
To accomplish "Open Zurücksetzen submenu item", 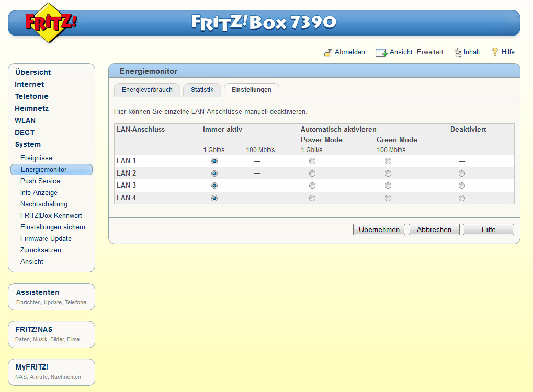I will point(41,250).
